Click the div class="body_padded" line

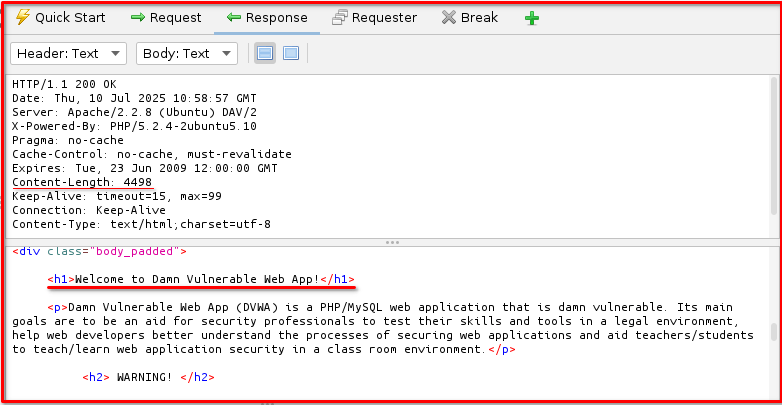[x=99, y=251]
